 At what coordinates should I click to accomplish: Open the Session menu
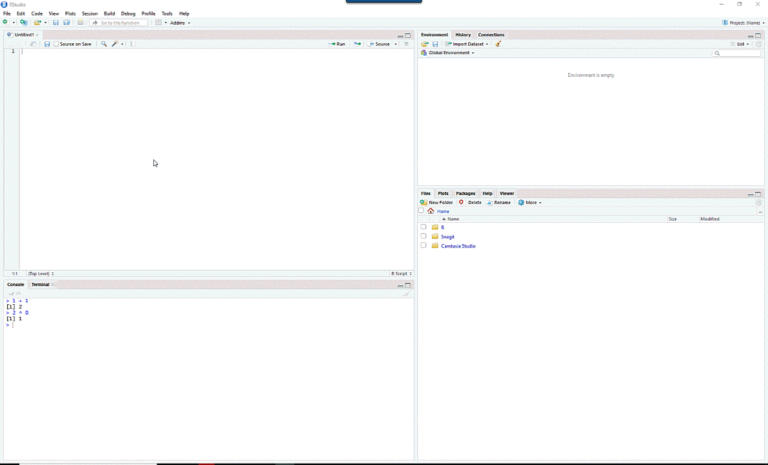click(x=90, y=13)
